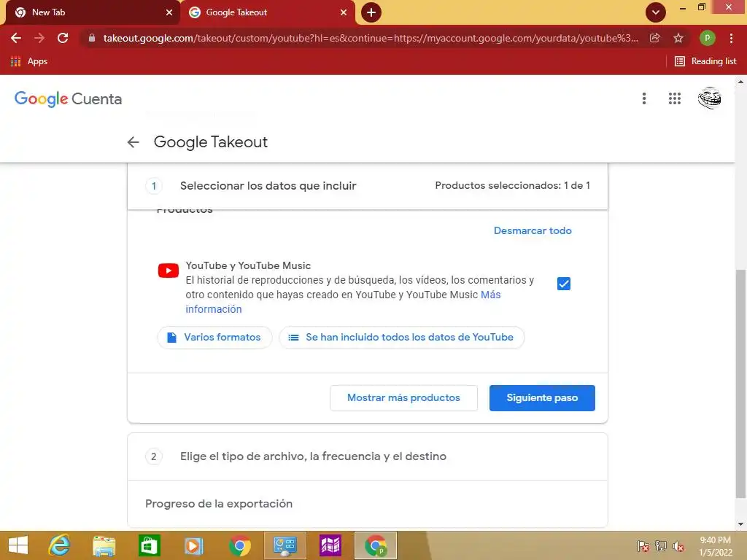Click the address bar URL
Viewport: 747px width, 560px height.
tap(371, 38)
